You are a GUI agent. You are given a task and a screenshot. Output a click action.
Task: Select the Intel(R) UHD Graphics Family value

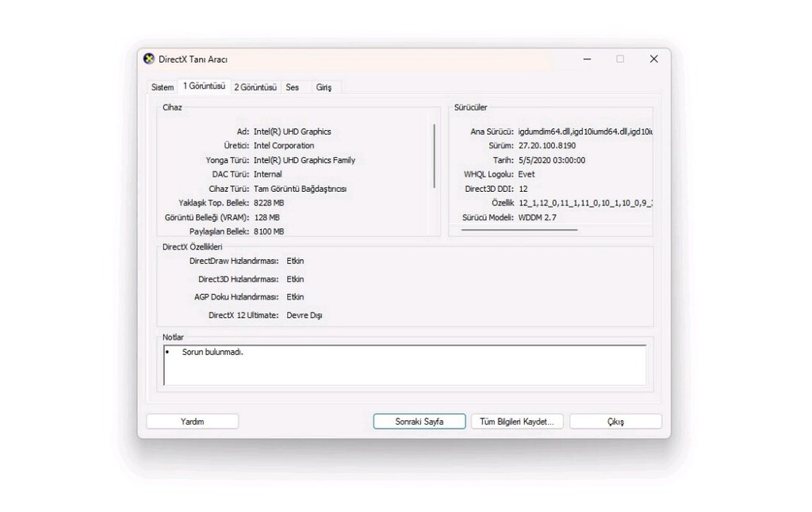coord(304,160)
